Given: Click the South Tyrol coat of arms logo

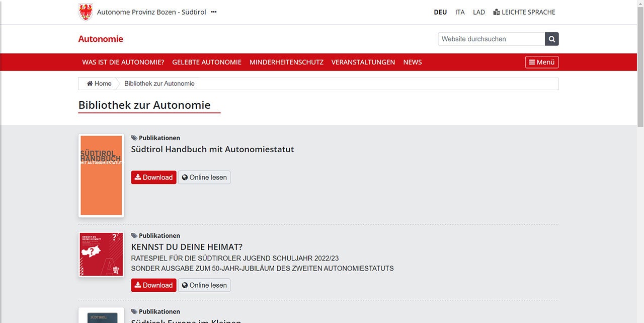Looking at the screenshot, I should tap(86, 12).
